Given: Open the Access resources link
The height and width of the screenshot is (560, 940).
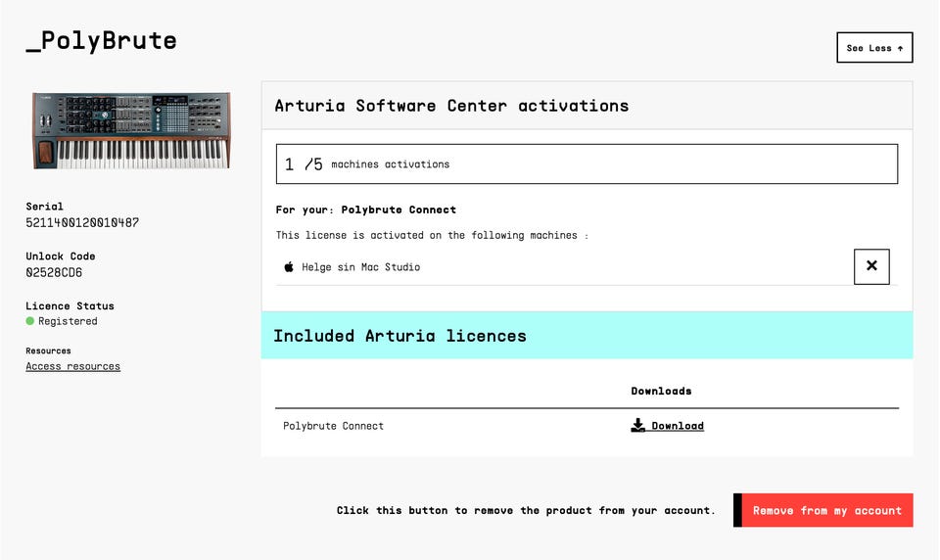Looking at the screenshot, I should (72, 366).
